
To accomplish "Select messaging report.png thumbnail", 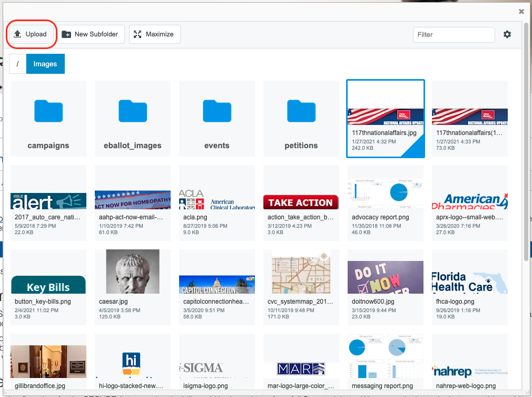I will coord(386,362).
